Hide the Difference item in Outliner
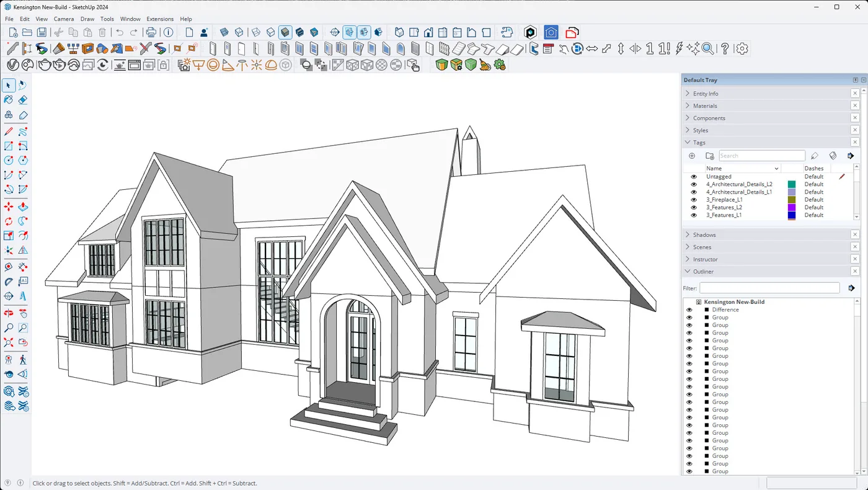The image size is (868, 490). pos(689,309)
